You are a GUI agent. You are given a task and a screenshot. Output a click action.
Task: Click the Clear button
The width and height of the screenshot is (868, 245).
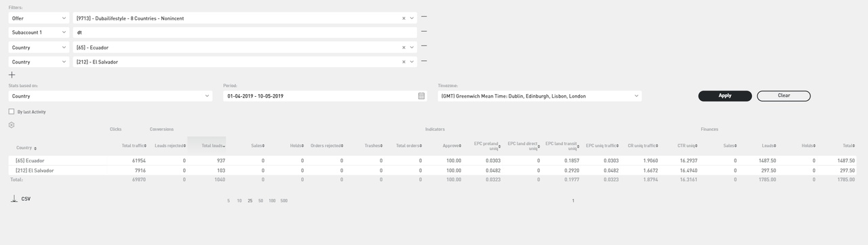pos(783,96)
